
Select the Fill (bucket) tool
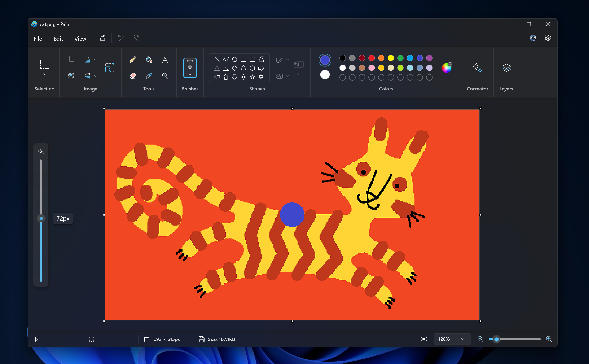(x=149, y=59)
